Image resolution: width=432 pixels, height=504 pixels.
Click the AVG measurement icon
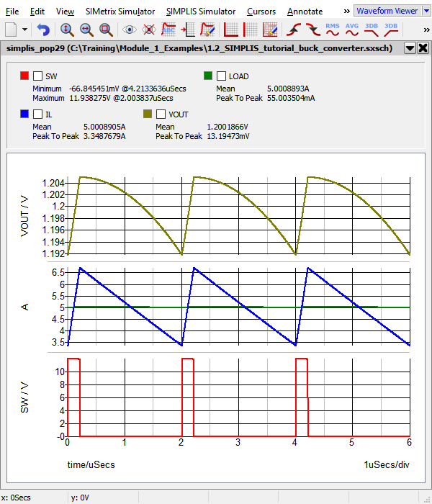coord(352,30)
